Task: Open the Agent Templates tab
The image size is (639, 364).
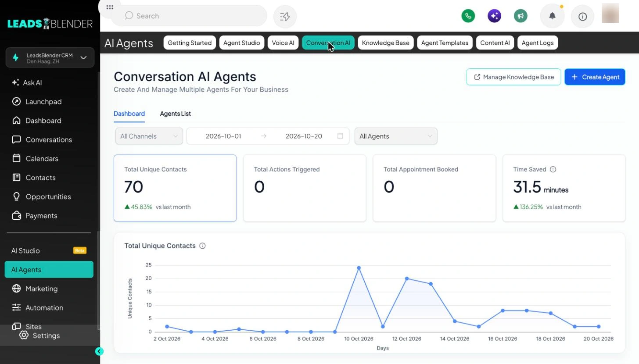Action: [x=445, y=43]
